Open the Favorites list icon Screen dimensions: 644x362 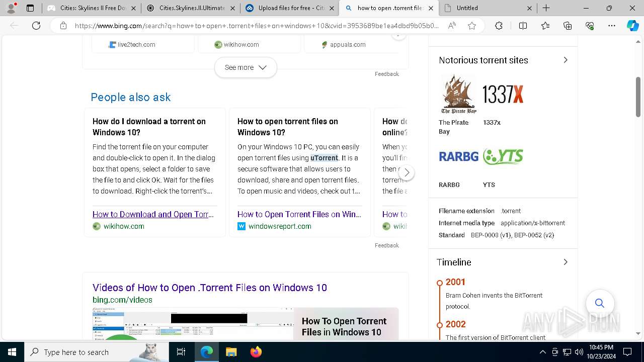(545, 26)
